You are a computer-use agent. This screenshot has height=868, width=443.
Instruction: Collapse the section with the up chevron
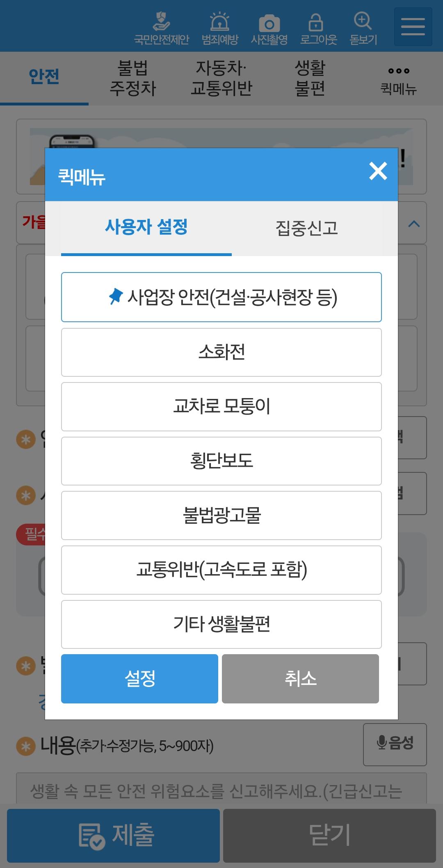414,224
